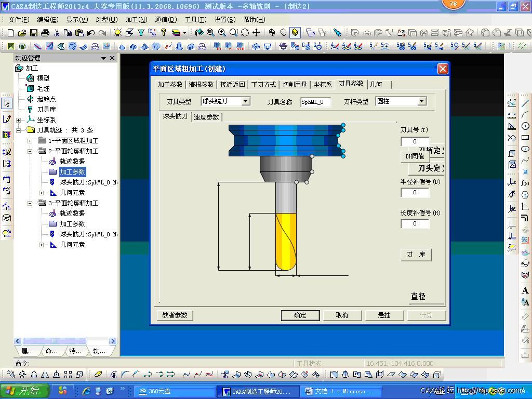
Task: Switch to the 切削用量 tab
Action: point(295,85)
